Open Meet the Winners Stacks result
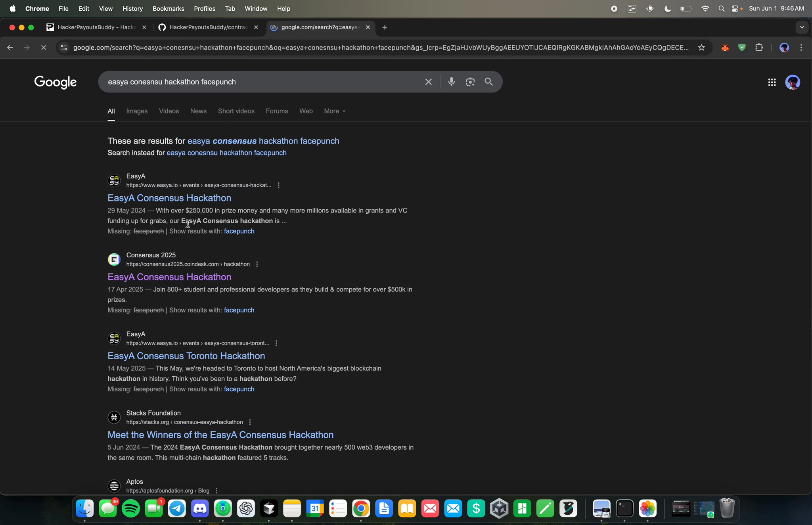Screen dimensions: 812x525 tap(220, 435)
